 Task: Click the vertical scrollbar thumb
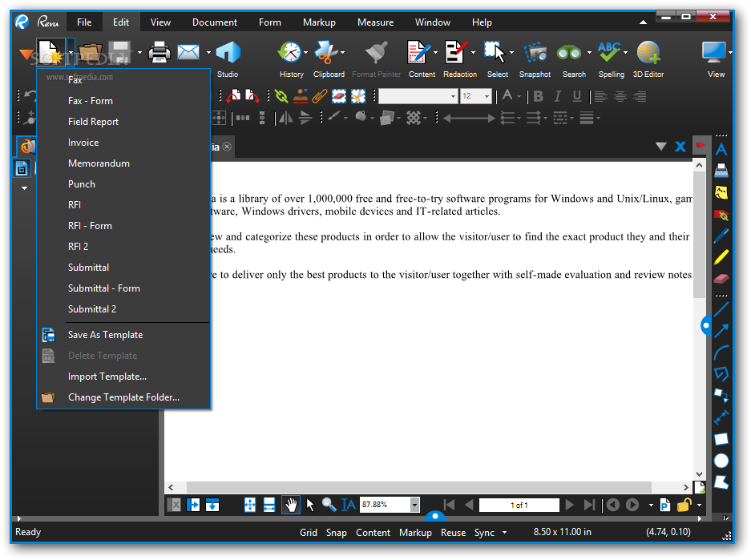[699, 235]
